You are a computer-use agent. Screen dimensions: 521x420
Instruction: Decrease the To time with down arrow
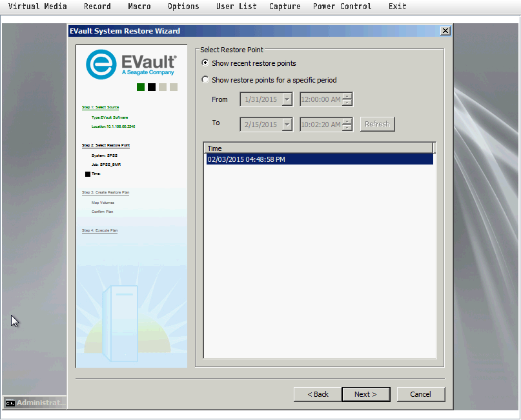coord(347,128)
